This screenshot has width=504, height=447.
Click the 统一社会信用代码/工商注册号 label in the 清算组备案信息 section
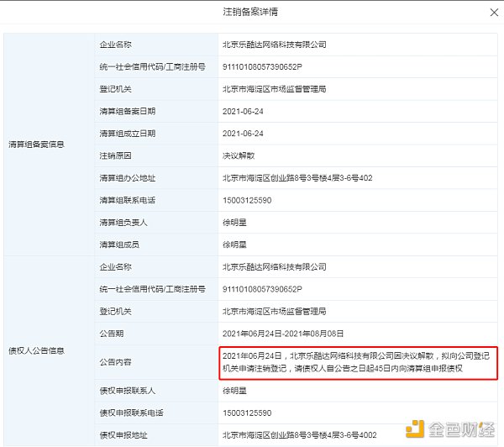click(152, 66)
